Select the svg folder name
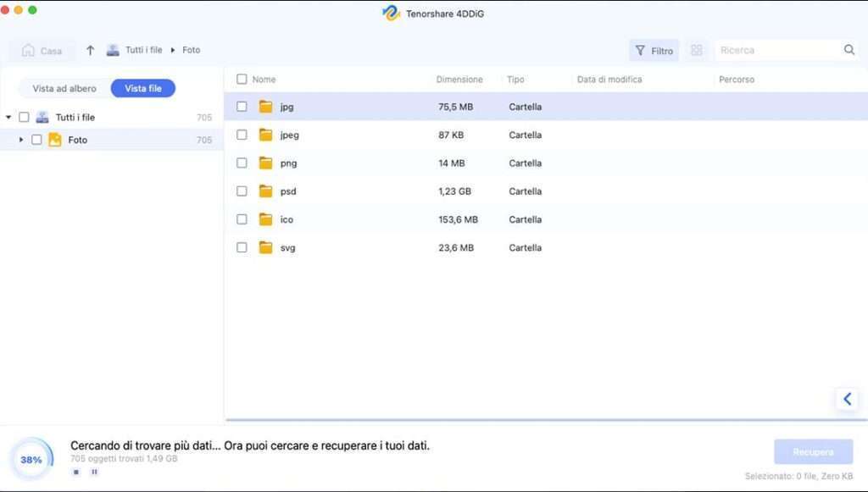The image size is (868, 492). click(288, 247)
